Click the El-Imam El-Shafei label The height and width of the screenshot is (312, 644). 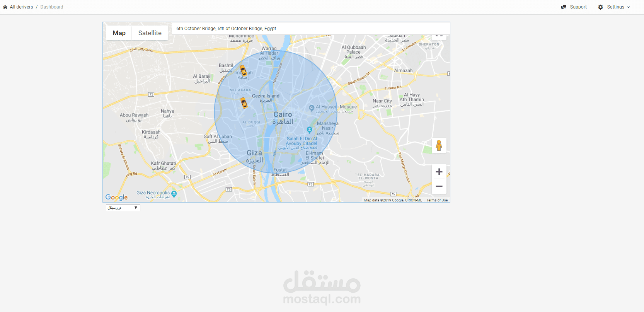pyautogui.click(x=315, y=158)
